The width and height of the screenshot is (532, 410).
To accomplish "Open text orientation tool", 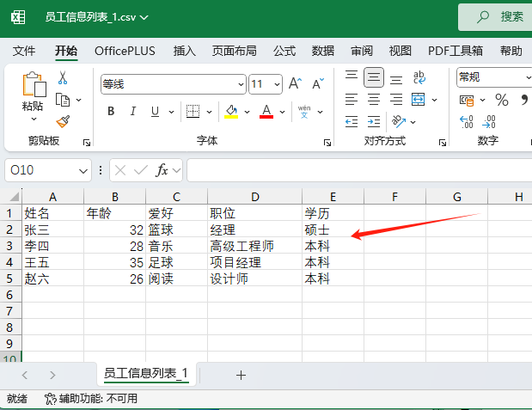I will tap(398, 121).
